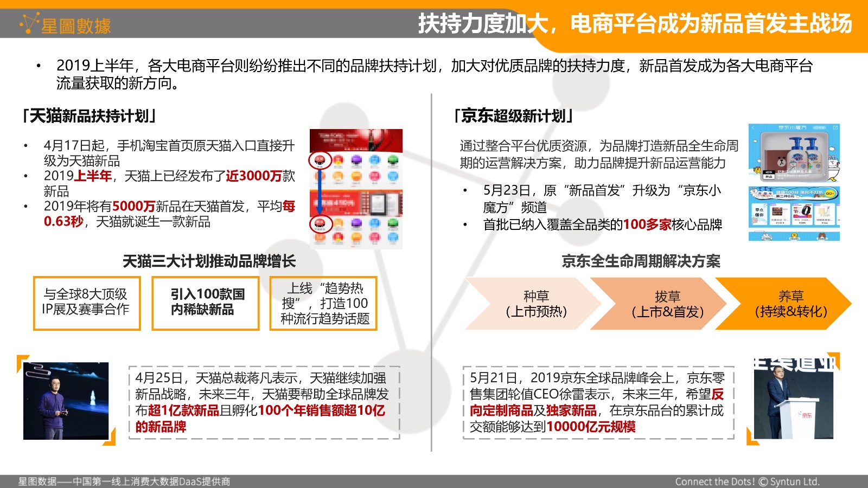The width and height of the screenshot is (868, 488).
Task: Click the intro sentence starting 2019上半年
Action: coord(434,74)
